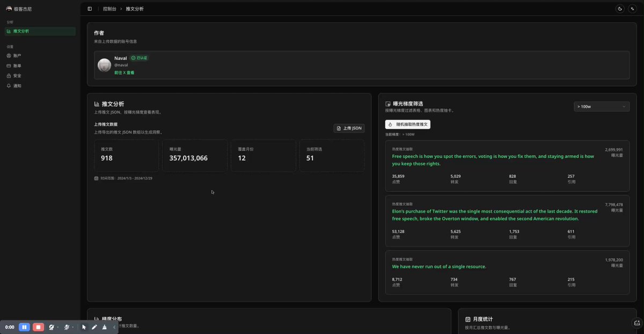Open 推文分析 in the sidebar
The height and width of the screenshot is (334, 644).
[x=40, y=31]
